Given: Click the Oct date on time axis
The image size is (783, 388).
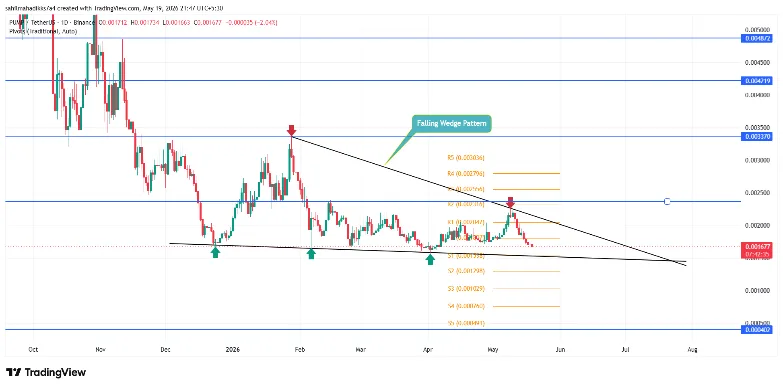Looking at the screenshot, I should pos(33,350).
